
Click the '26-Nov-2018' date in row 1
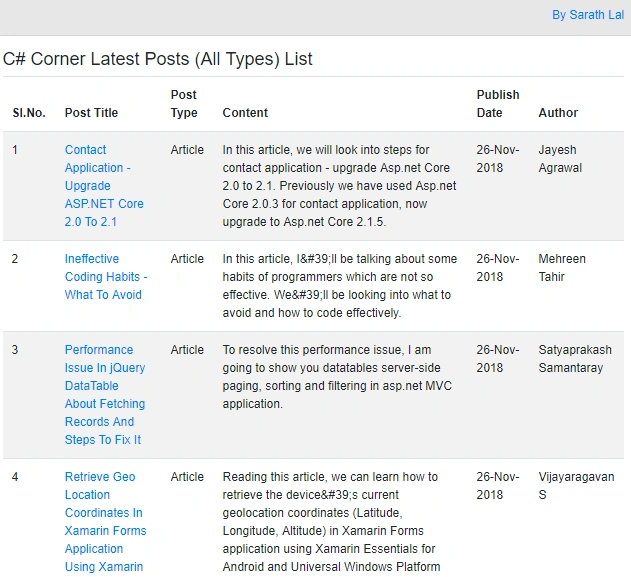point(498,159)
